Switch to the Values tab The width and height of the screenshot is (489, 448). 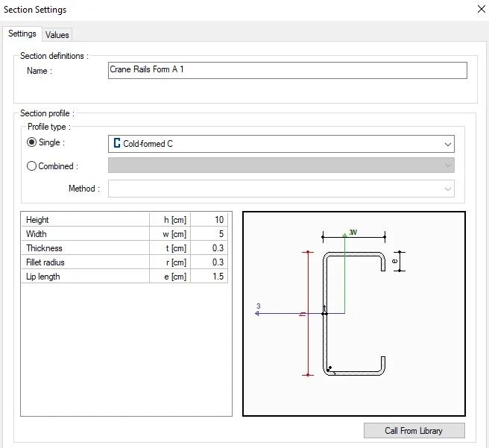(57, 35)
